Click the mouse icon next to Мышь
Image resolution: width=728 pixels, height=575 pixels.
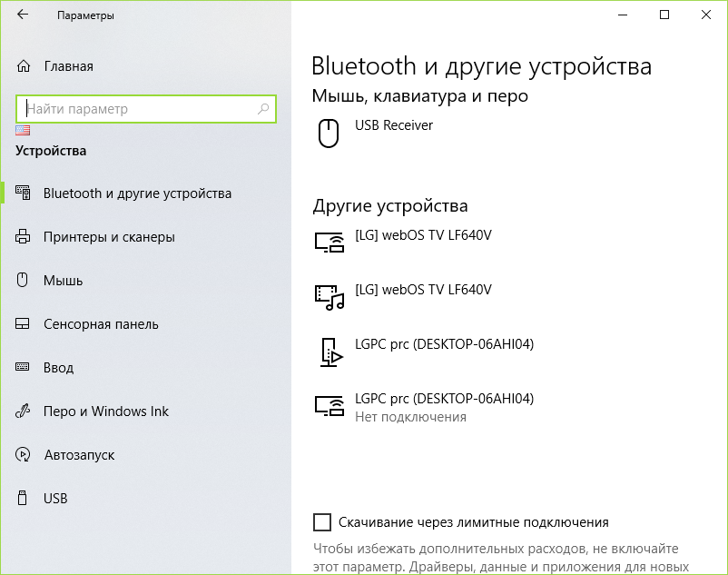click(23, 280)
